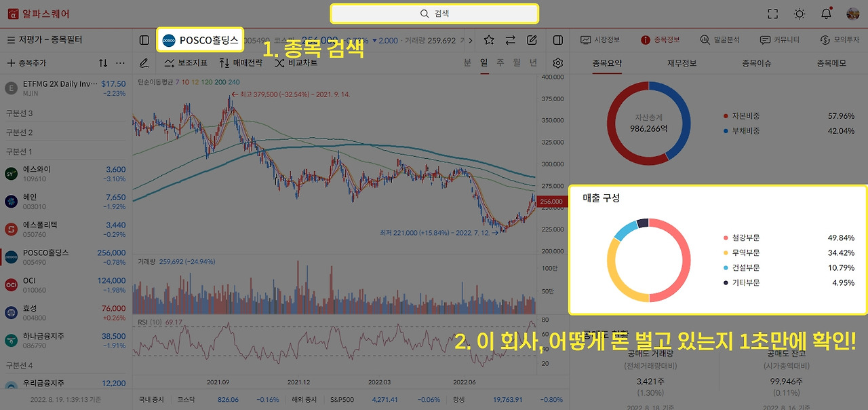
Task: Open notifications via the bell icon
Action: (826, 14)
